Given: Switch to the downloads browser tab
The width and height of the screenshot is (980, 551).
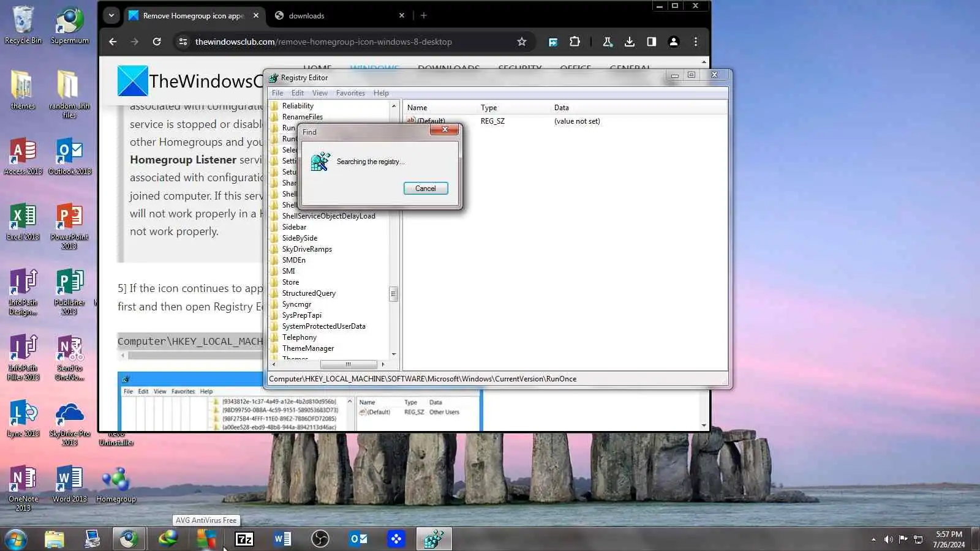Looking at the screenshot, I should coord(340,16).
